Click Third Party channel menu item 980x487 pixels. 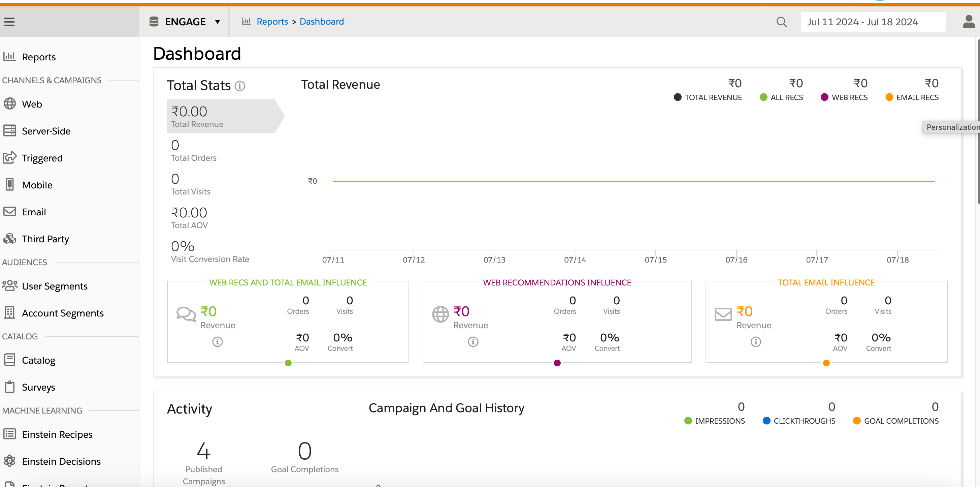pyautogui.click(x=44, y=238)
